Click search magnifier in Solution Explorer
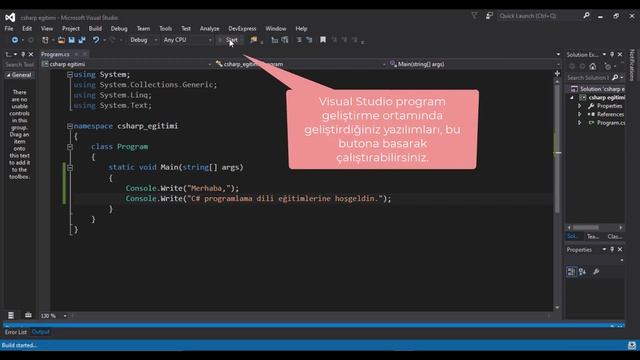This screenshot has width=640, height=360. 615,78
